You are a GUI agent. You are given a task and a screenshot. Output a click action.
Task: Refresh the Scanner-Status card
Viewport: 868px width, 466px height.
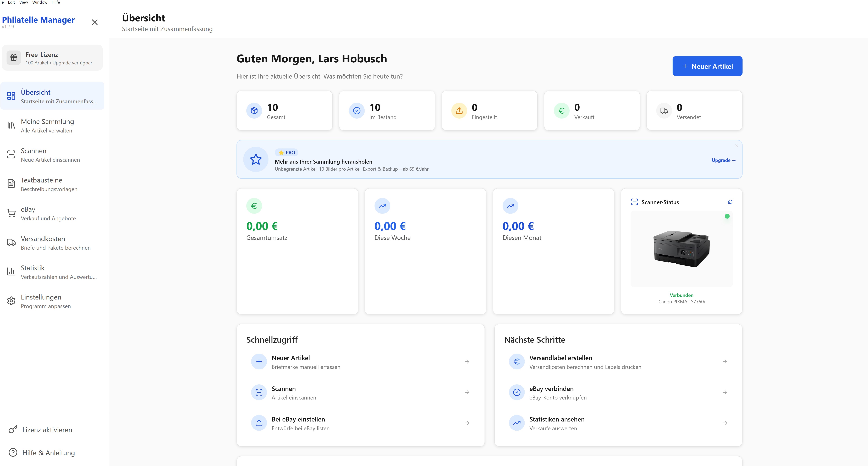coord(730,202)
